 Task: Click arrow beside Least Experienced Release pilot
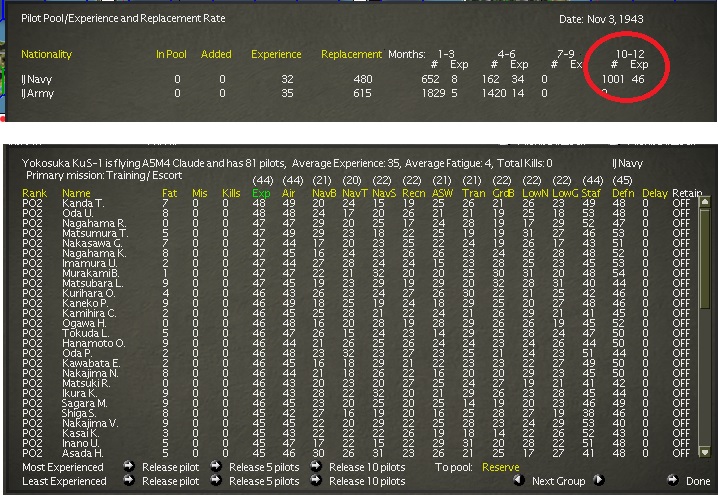[129, 481]
